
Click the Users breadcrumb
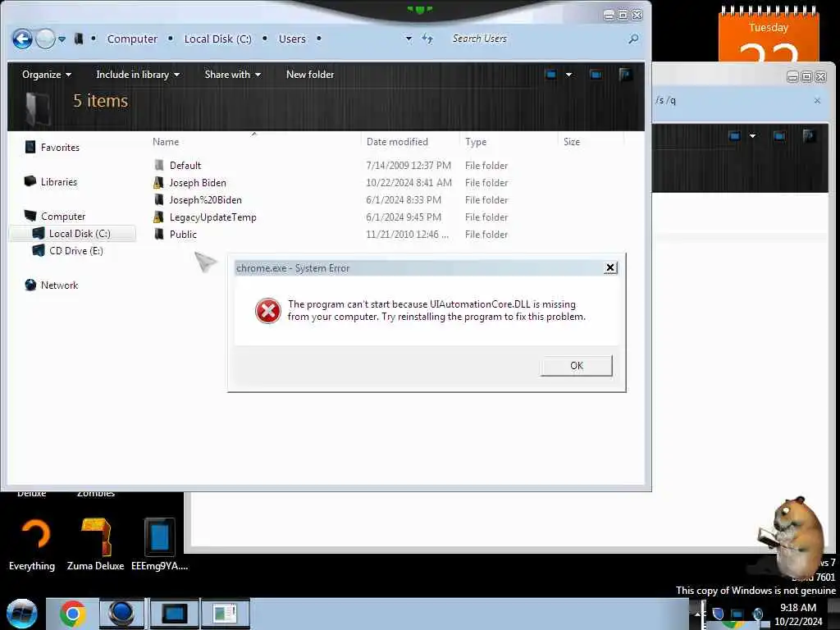292,39
